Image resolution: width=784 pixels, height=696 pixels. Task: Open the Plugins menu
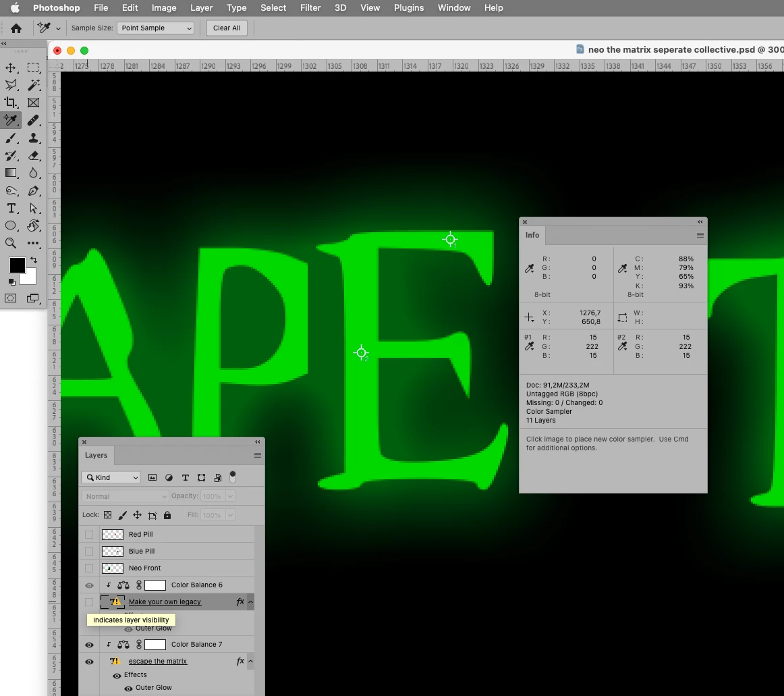(x=409, y=8)
